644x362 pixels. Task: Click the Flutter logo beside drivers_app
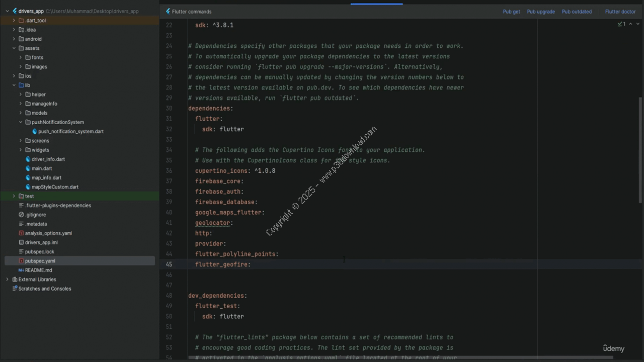pyautogui.click(x=15, y=11)
